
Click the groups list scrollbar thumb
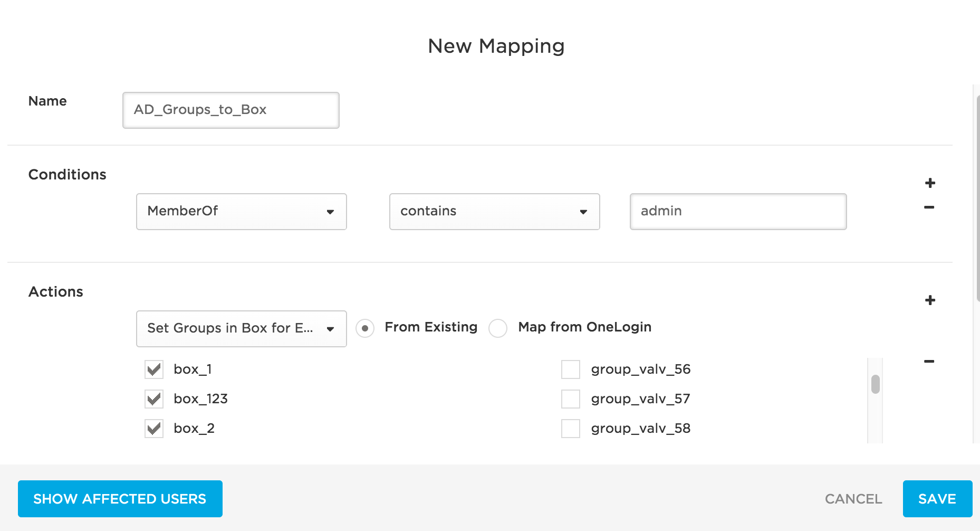pyautogui.click(x=876, y=384)
